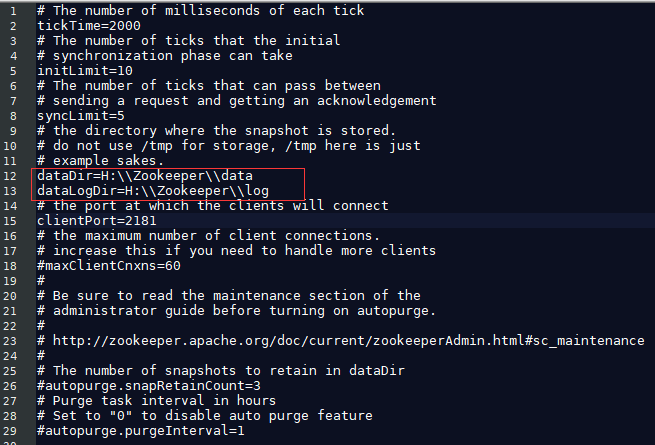Click line number 12 in the gutter
Screen dimensions: 655x445
point(10,176)
